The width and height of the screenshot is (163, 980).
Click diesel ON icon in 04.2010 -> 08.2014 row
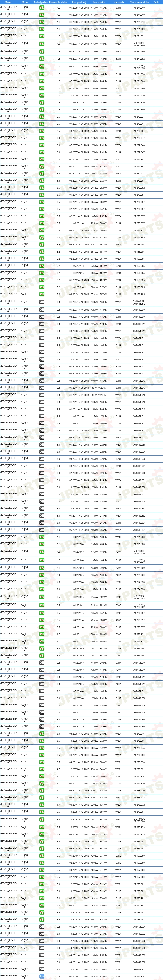tap(42, 374)
